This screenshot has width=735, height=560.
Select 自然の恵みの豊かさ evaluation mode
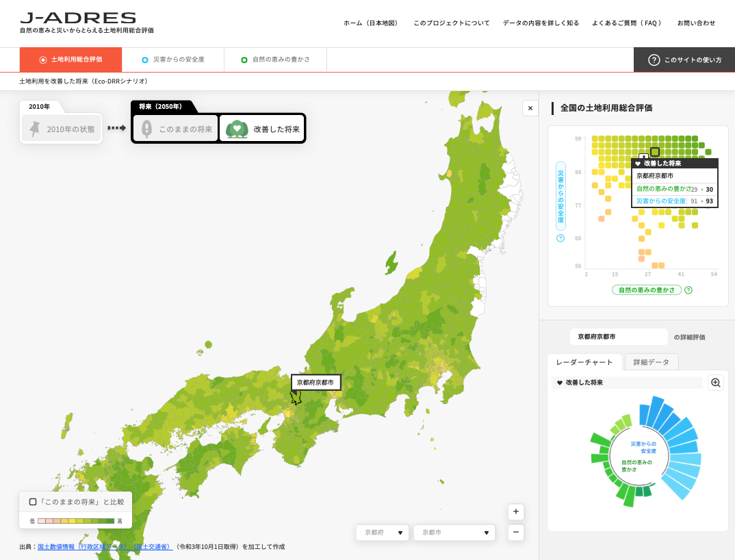click(x=275, y=60)
